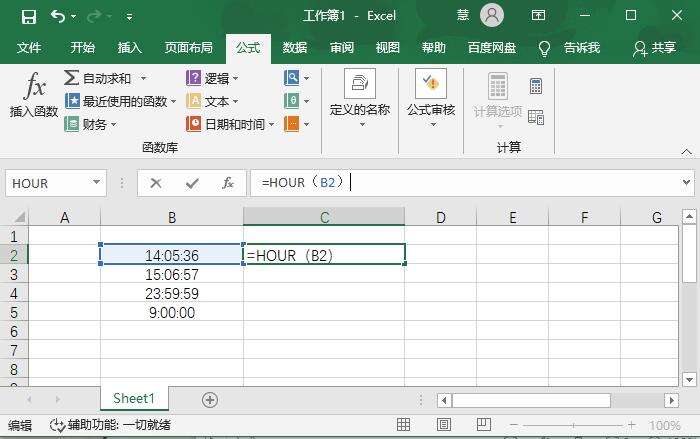Click cell containing 23:59:59

172,294
